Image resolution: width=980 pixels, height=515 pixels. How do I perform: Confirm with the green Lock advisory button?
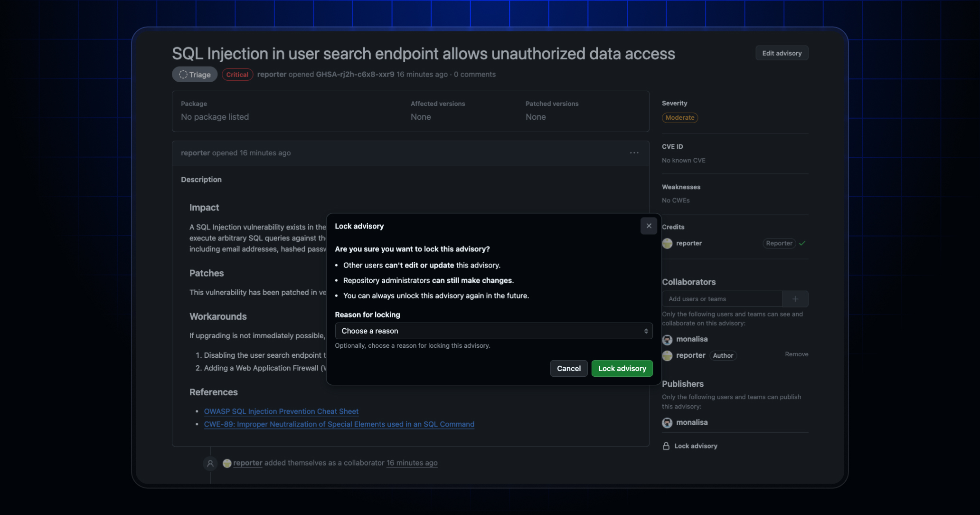[x=622, y=369]
